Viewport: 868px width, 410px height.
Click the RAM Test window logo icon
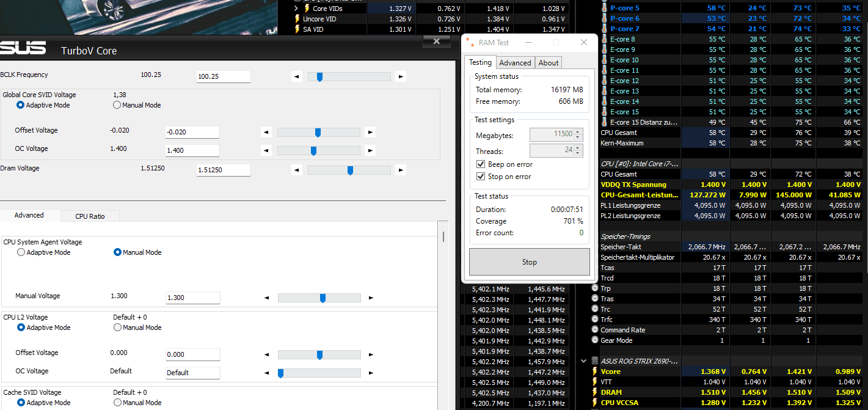click(470, 42)
